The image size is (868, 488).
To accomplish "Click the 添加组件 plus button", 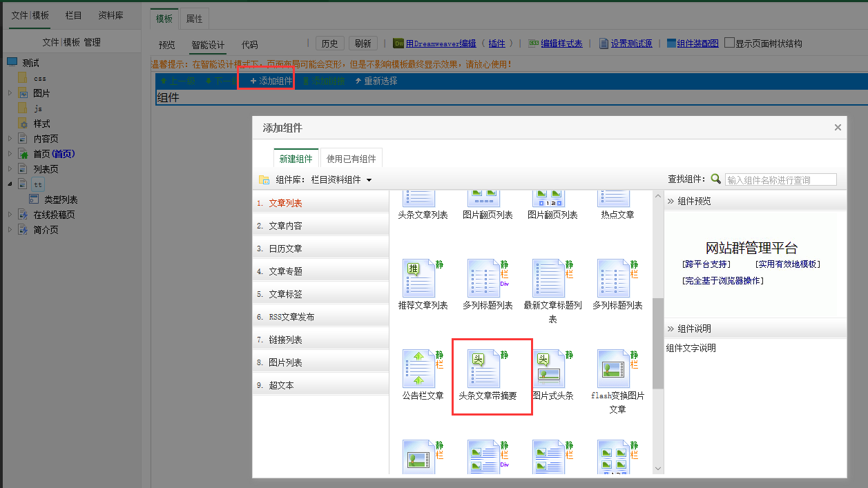I will (x=271, y=81).
